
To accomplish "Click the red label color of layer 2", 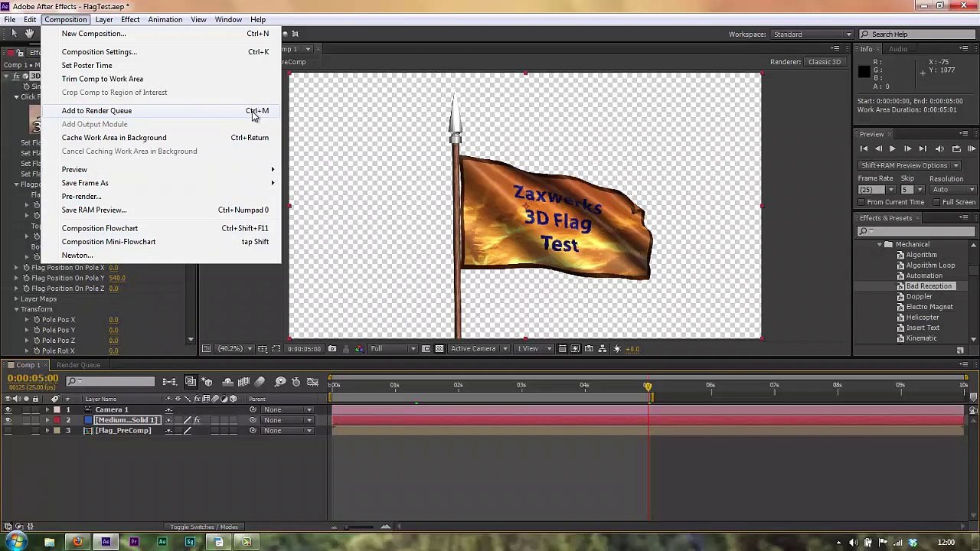I will point(57,420).
